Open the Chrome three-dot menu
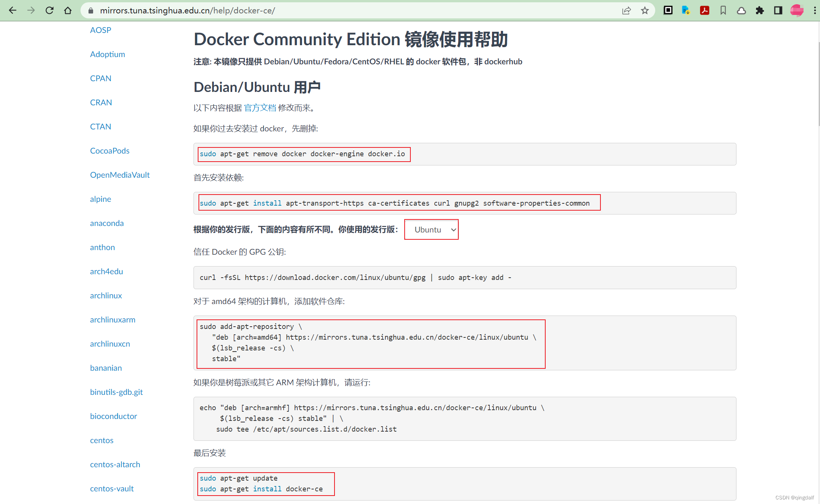The height and width of the screenshot is (504, 820). pyautogui.click(x=815, y=10)
